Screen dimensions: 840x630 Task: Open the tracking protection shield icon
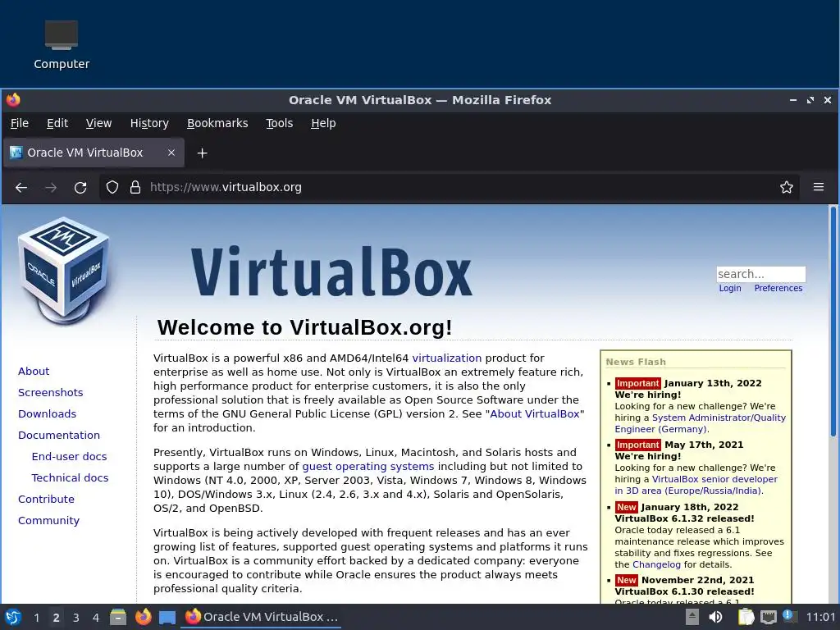point(112,187)
